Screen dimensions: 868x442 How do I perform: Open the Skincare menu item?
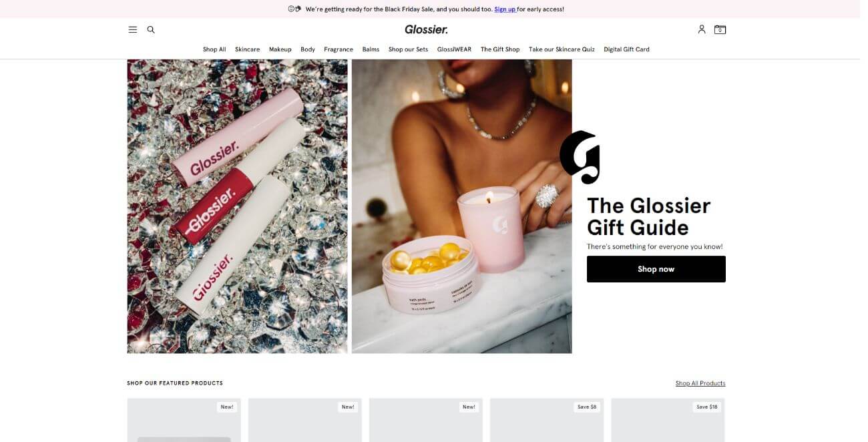247,49
